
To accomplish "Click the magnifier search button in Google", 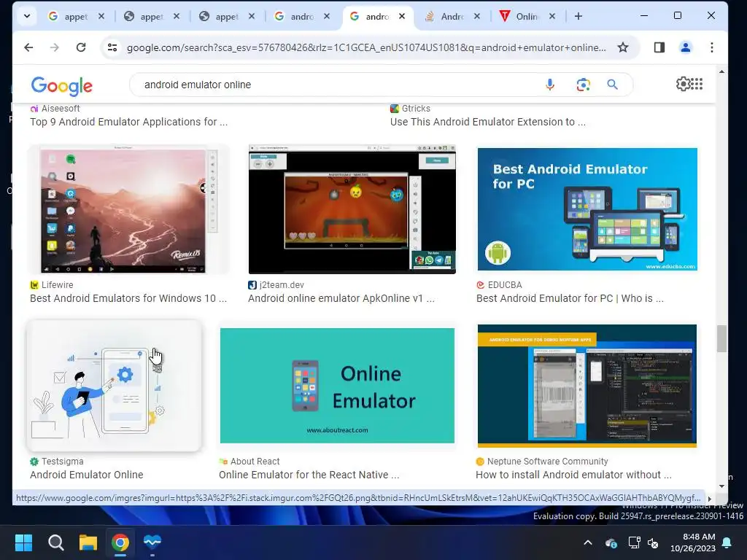I will (x=612, y=85).
